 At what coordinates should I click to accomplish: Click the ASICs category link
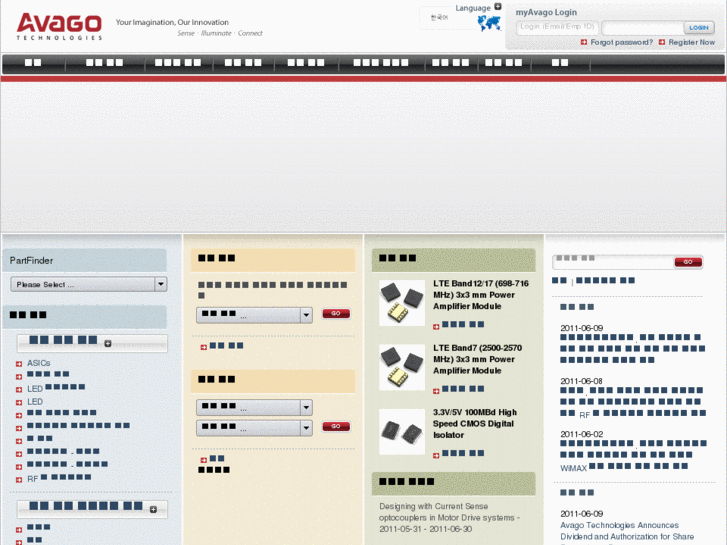pos(38,363)
